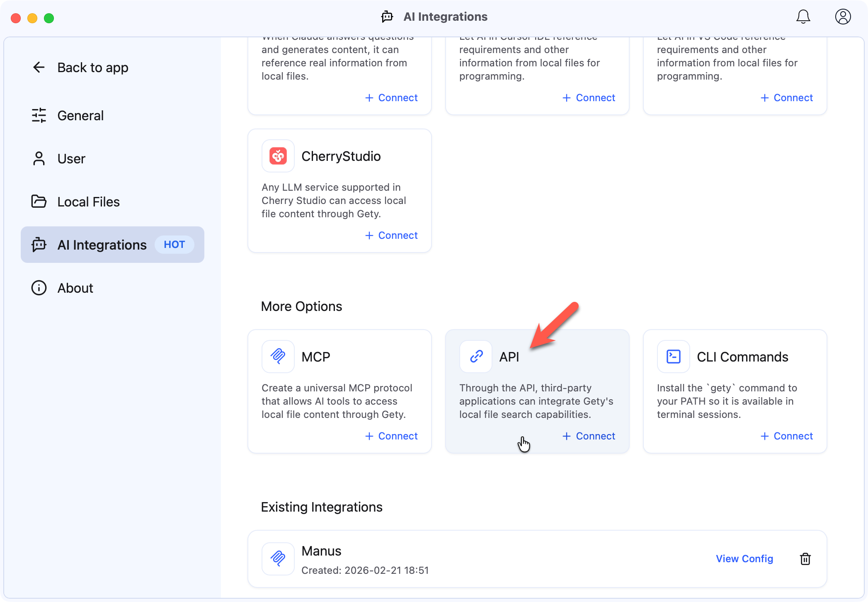Connect the MCP integration

coord(391,436)
